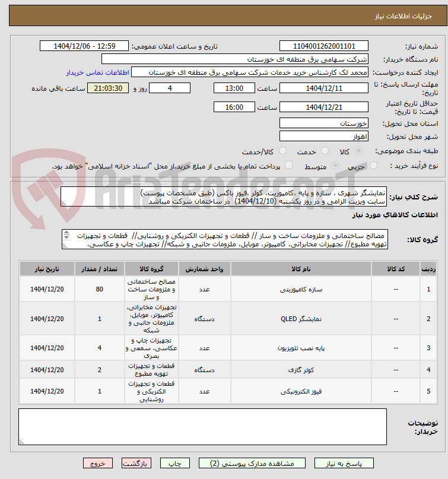
Task: Click the تعداد / مقدار column header
Action: click(x=100, y=269)
